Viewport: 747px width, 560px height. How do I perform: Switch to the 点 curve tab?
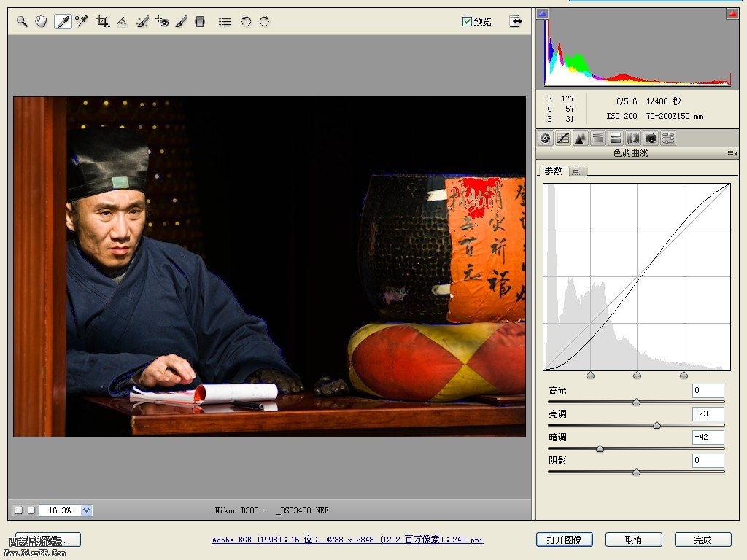[576, 171]
